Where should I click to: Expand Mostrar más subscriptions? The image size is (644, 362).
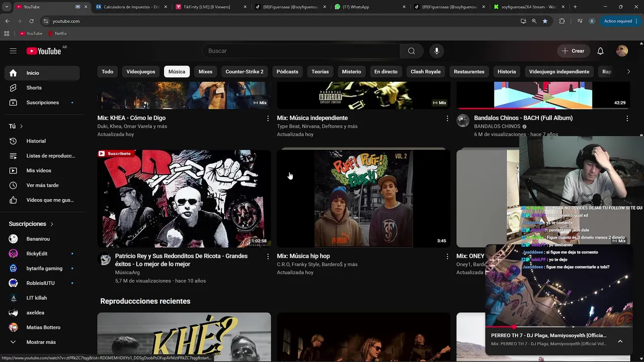[42, 342]
